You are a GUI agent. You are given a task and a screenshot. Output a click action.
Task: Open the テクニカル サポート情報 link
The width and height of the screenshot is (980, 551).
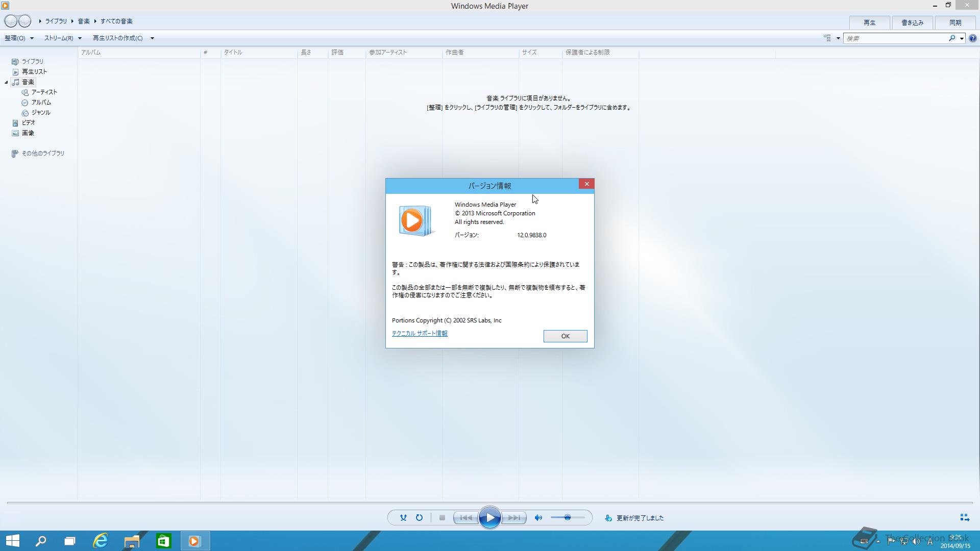pos(420,333)
